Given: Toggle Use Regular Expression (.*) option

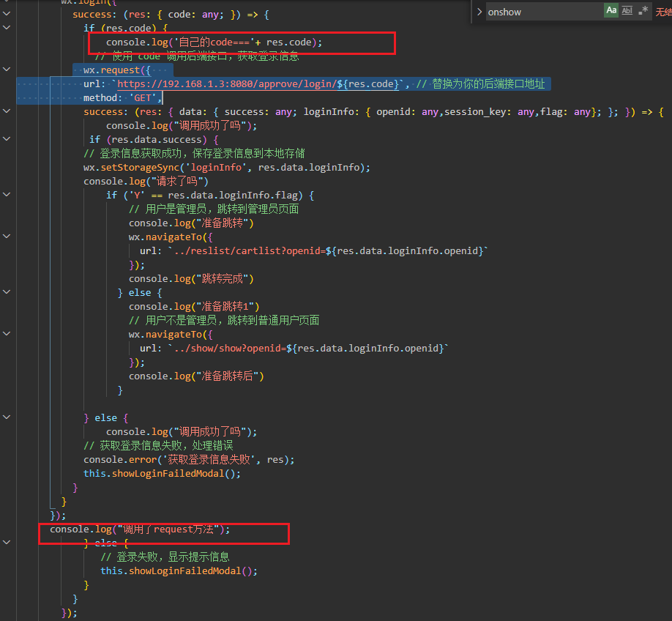Looking at the screenshot, I should (643, 11).
